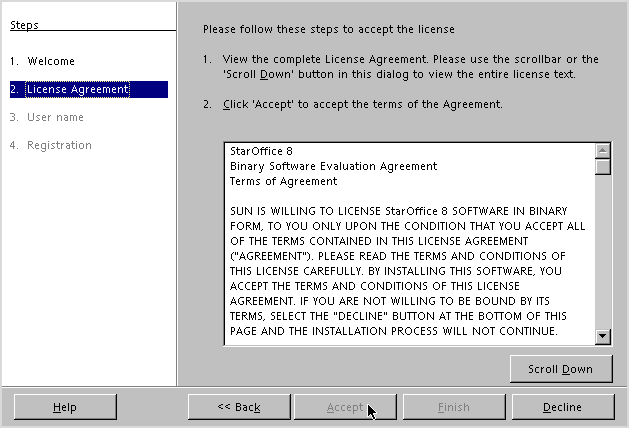Click the Scroll Down button
Viewport: 629px width, 428px height.
coord(561,369)
